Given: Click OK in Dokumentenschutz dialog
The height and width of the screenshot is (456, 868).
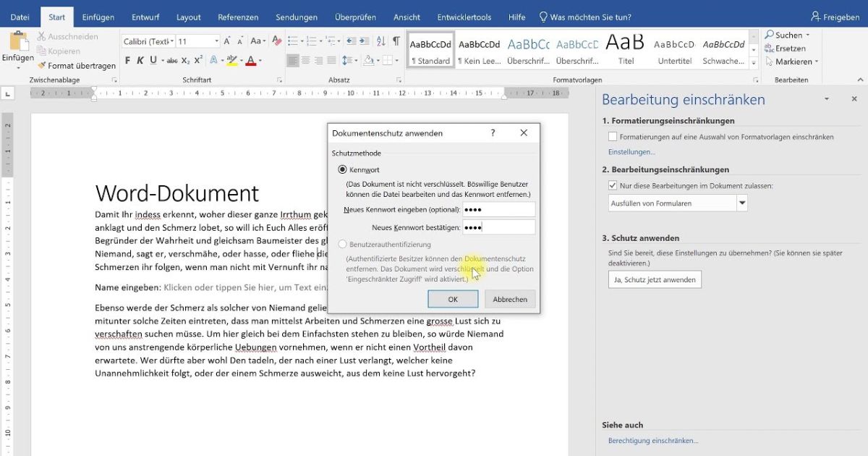Looking at the screenshot, I should [453, 299].
